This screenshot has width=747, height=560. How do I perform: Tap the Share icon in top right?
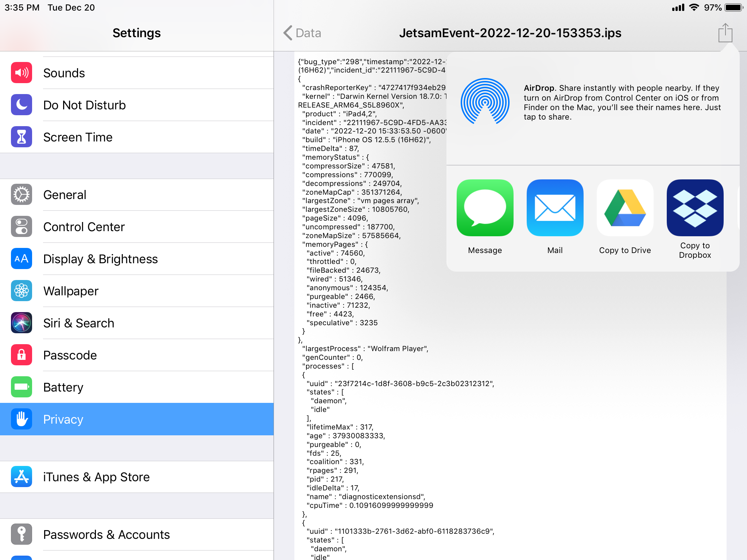pos(725,33)
